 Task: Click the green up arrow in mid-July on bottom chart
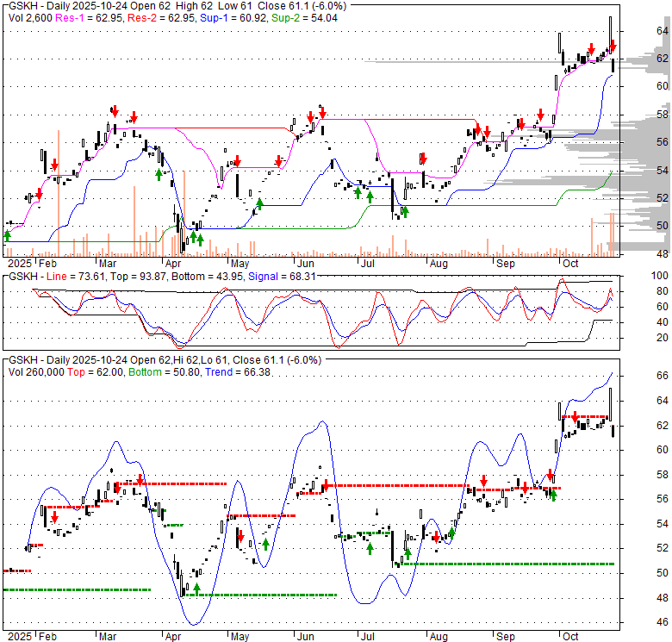coord(370,548)
